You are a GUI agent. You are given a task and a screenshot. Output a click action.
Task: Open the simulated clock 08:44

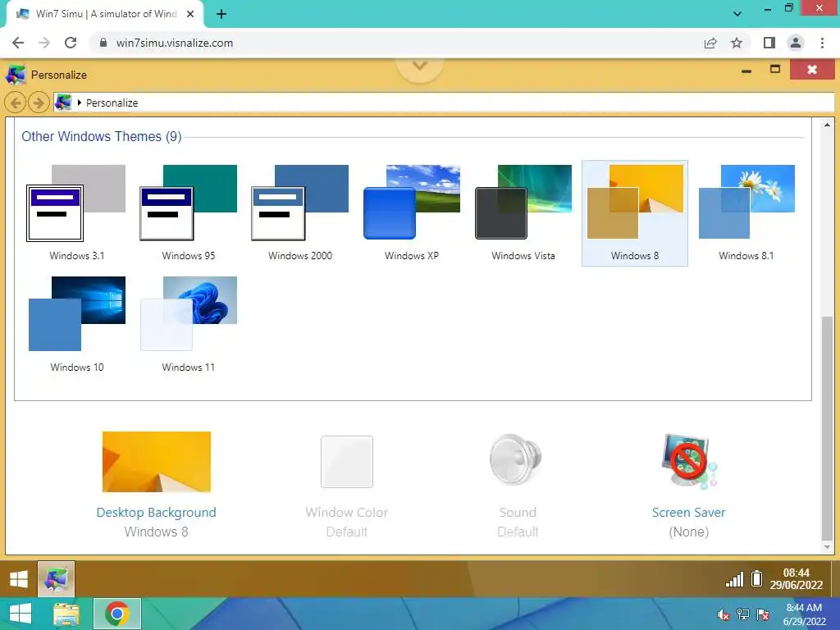pyautogui.click(x=796, y=579)
